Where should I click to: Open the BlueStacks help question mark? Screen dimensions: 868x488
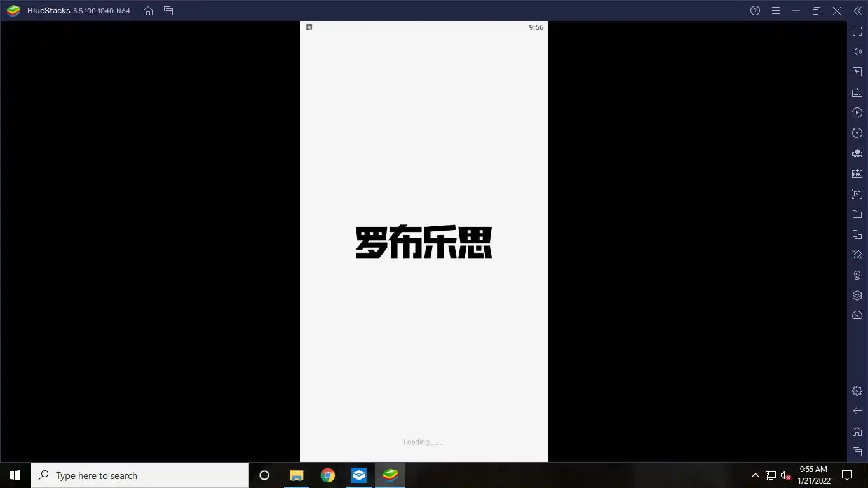[755, 11]
